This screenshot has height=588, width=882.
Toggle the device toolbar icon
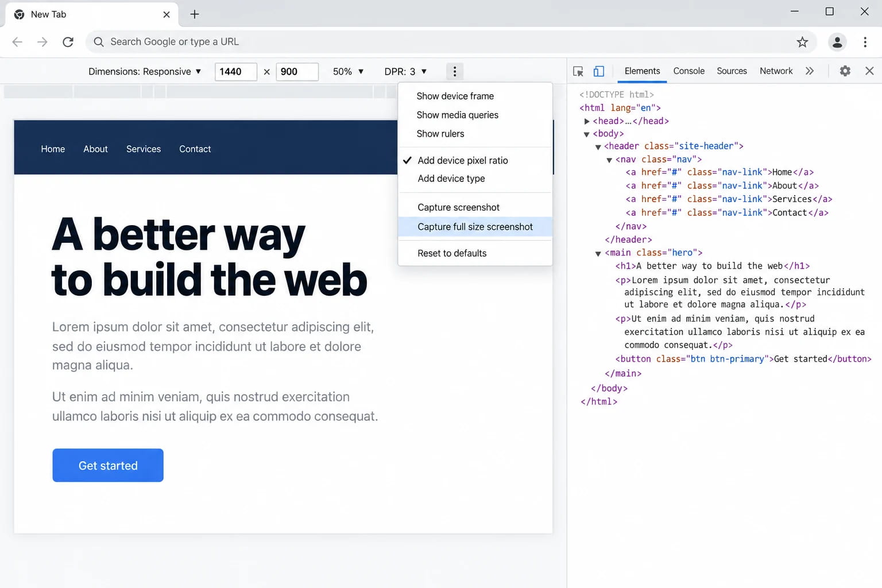(598, 71)
